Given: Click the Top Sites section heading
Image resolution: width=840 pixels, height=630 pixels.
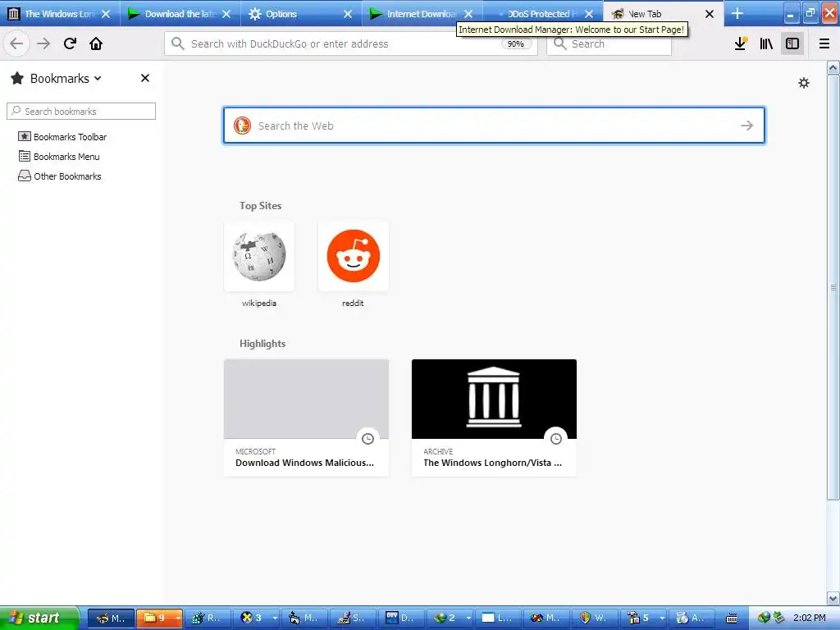Looking at the screenshot, I should point(260,206).
